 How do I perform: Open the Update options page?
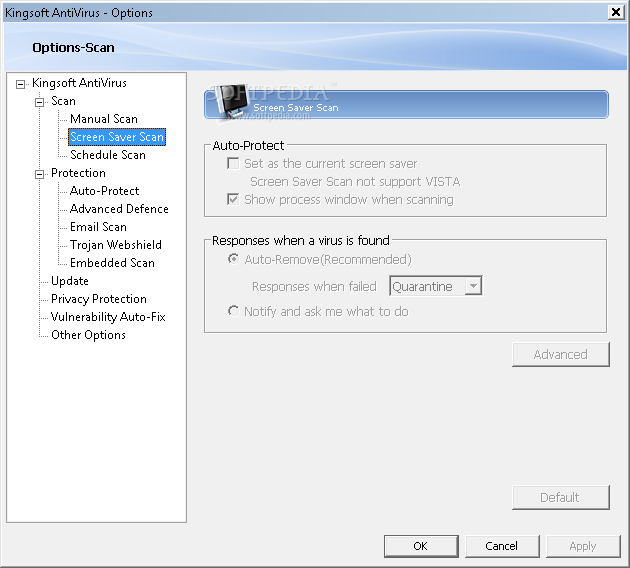[70, 281]
